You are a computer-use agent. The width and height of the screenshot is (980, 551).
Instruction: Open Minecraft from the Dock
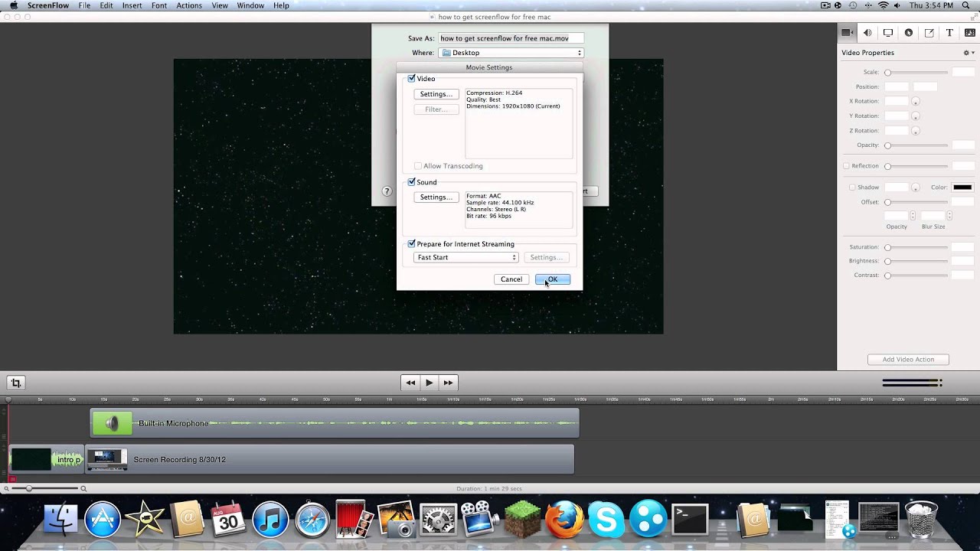click(x=522, y=520)
